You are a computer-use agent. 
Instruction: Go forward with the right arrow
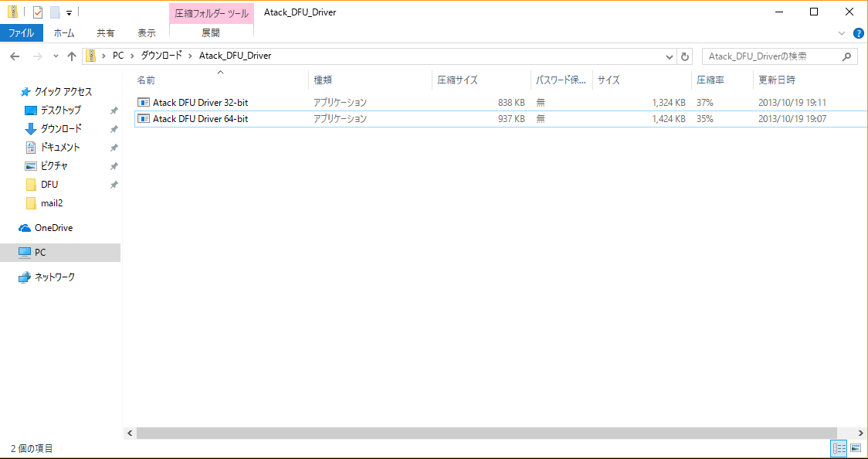click(x=38, y=56)
